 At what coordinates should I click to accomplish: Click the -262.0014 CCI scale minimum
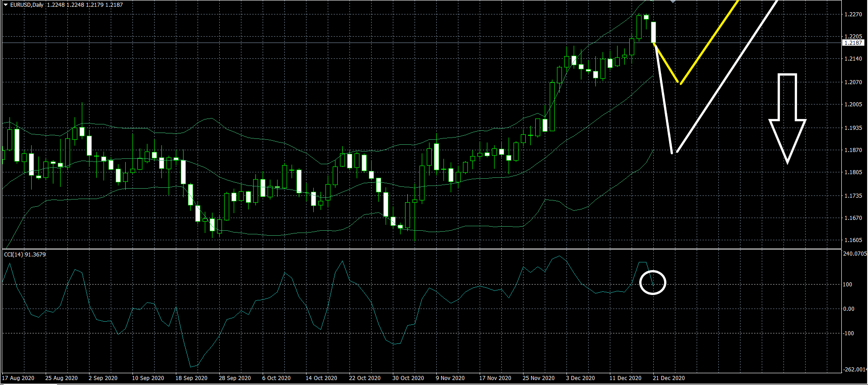[x=855, y=370]
